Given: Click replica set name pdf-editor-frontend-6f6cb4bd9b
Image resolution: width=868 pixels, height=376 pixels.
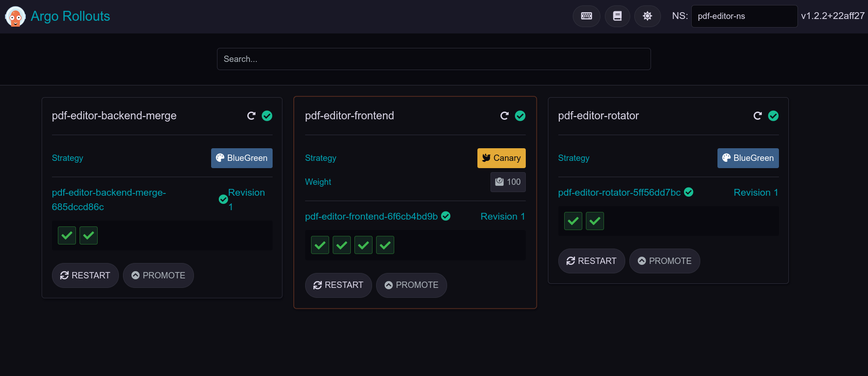Looking at the screenshot, I should 372,216.
